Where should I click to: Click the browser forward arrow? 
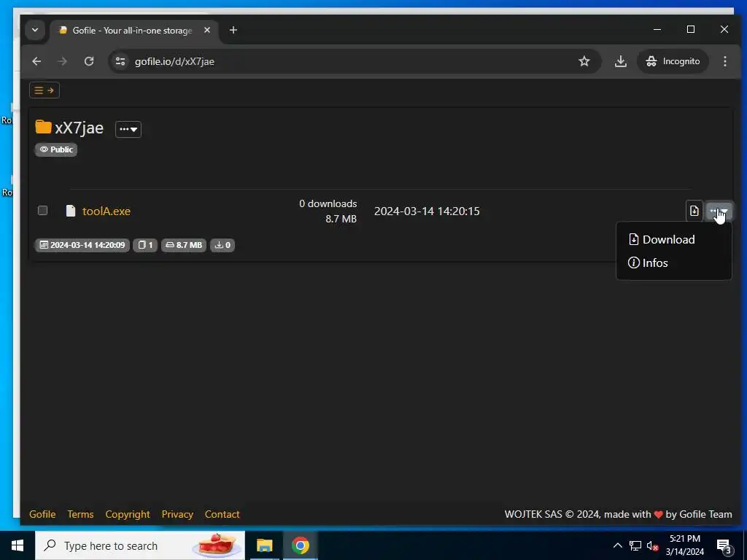(x=63, y=61)
